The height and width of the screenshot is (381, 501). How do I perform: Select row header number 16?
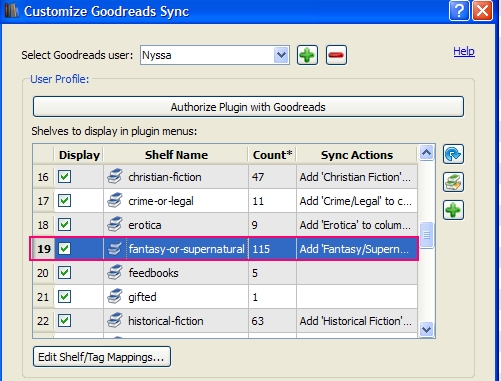43,177
